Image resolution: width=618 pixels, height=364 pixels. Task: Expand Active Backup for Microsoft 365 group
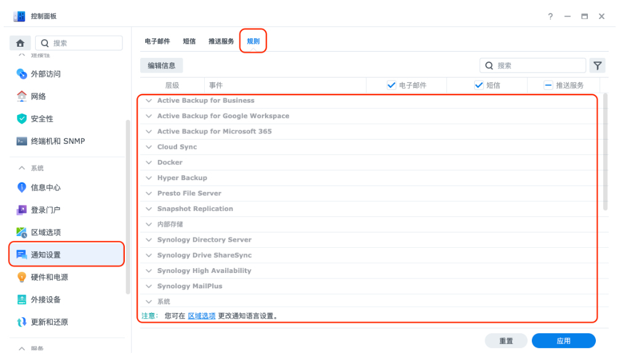pyautogui.click(x=149, y=131)
